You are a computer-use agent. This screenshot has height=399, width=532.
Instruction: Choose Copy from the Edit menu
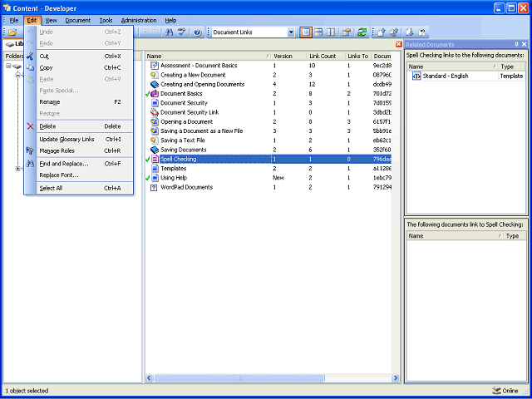pos(78,68)
